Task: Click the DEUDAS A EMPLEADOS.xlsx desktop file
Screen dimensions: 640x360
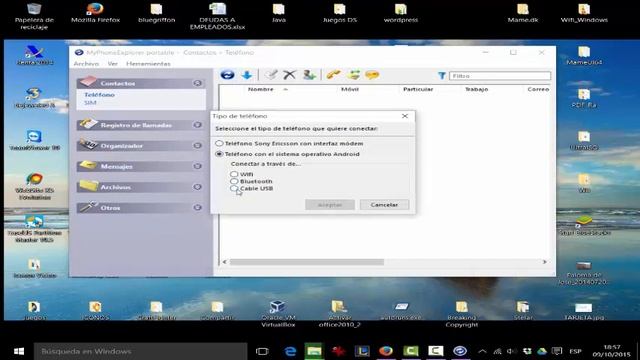Action: point(218,16)
